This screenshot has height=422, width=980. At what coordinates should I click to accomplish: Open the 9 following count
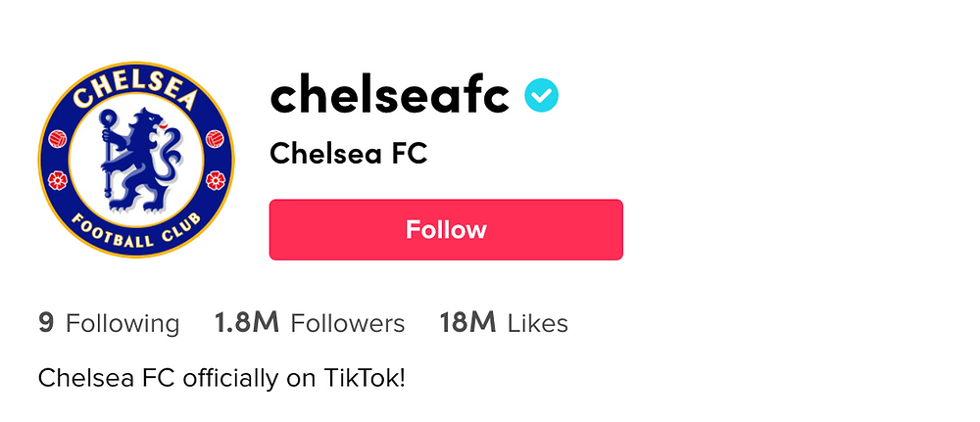(x=46, y=323)
